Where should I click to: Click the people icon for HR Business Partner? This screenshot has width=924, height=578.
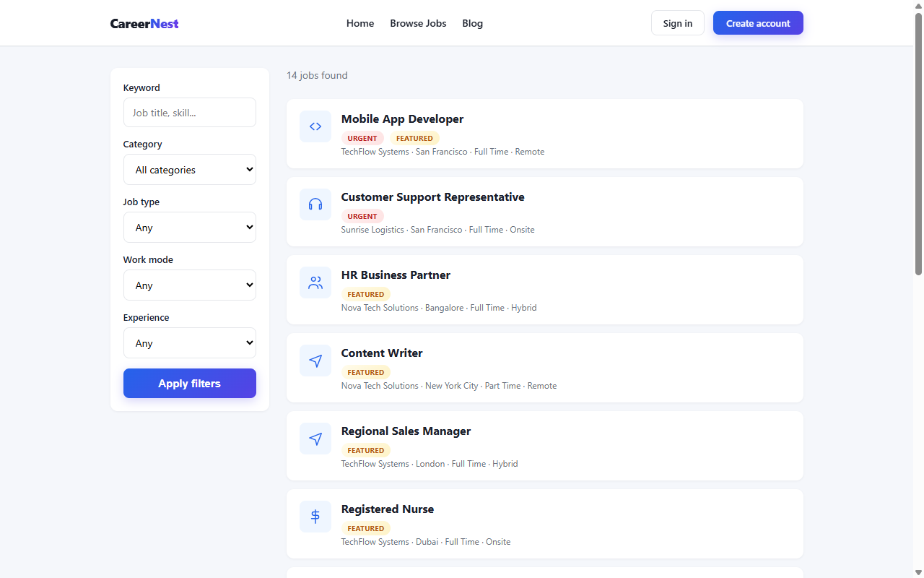tap(315, 282)
